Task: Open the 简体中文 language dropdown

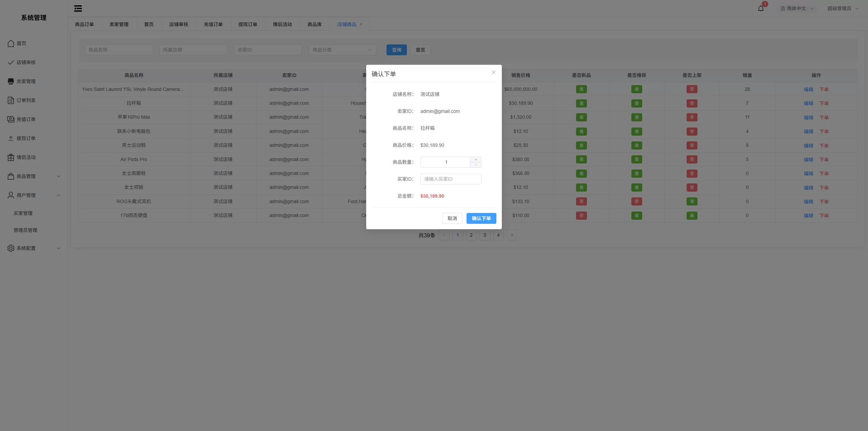Action: point(797,8)
